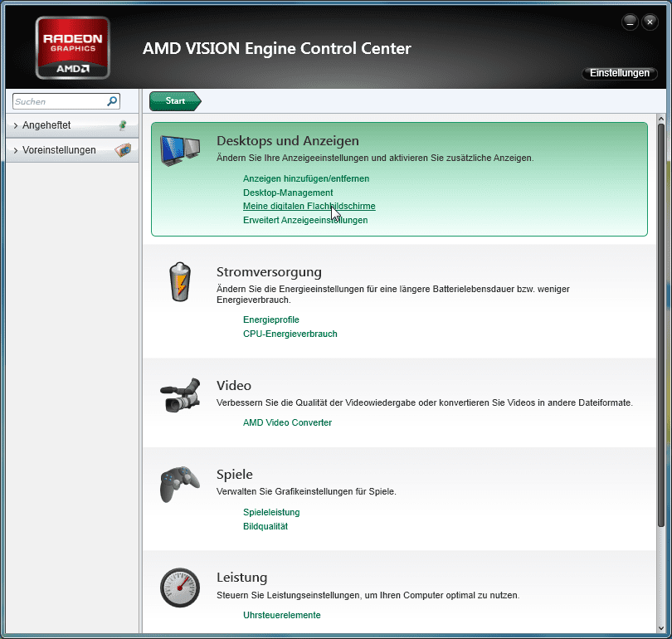
Task: Select the Video section heading
Action: pos(234,386)
